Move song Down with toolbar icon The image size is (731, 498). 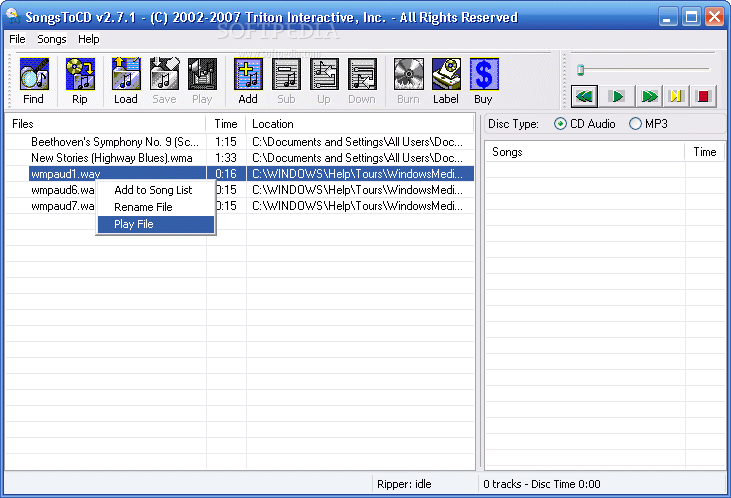coord(362,81)
